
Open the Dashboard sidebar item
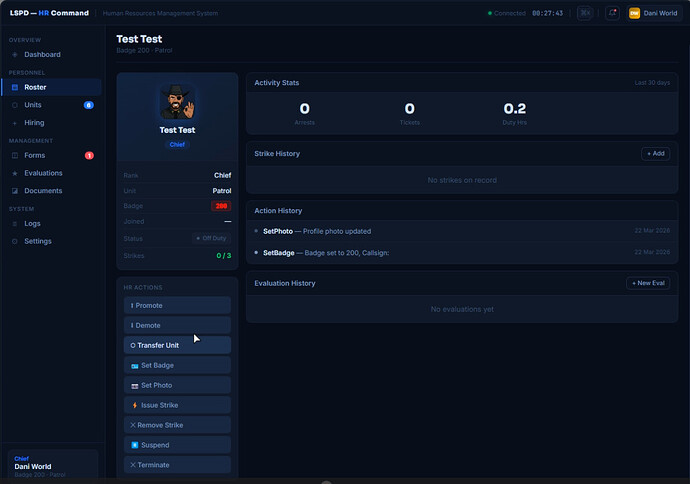[x=51, y=55]
